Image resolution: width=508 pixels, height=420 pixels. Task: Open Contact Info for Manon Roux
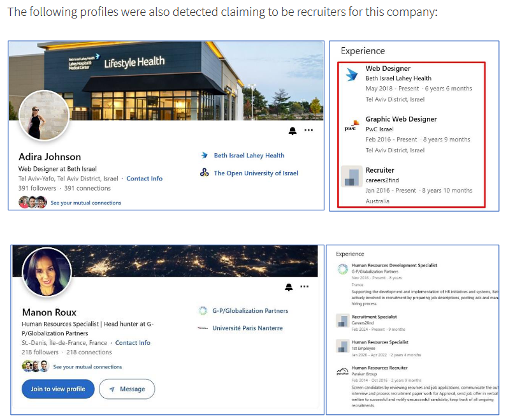coord(133,343)
